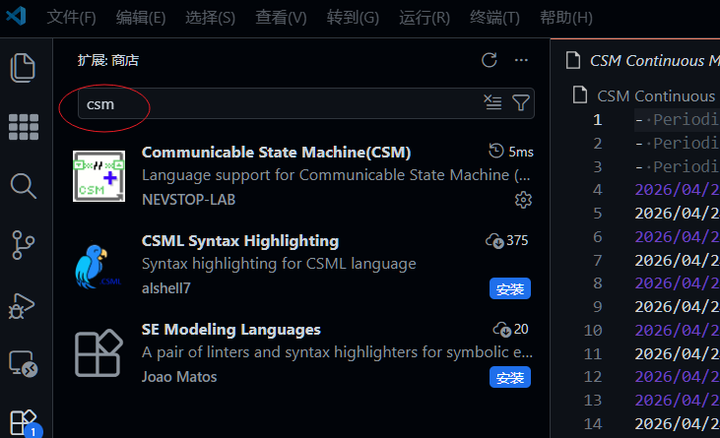Open the Remote Explorer view
The width and height of the screenshot is (720, 438).
(x=23, y=364)
